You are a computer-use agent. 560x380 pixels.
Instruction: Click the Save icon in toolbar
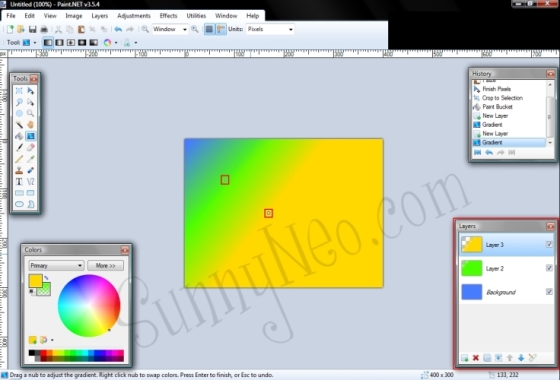tap(32, 29)
